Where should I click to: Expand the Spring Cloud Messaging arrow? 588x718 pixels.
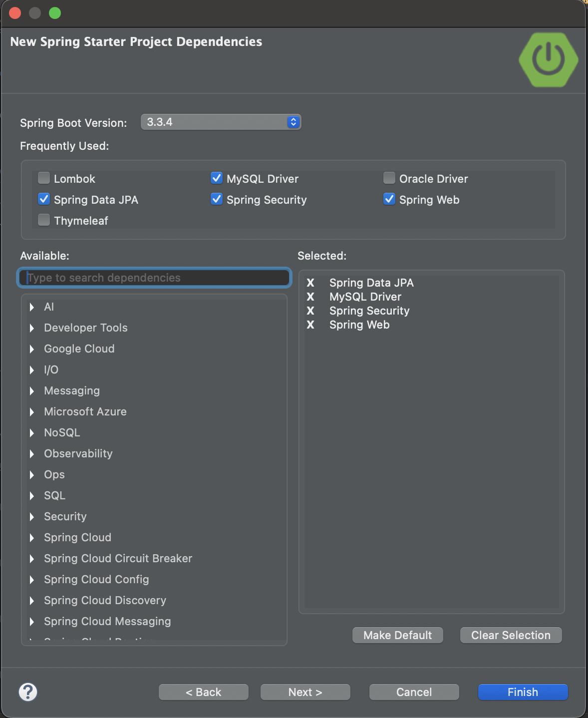click(x=32, y=622)
